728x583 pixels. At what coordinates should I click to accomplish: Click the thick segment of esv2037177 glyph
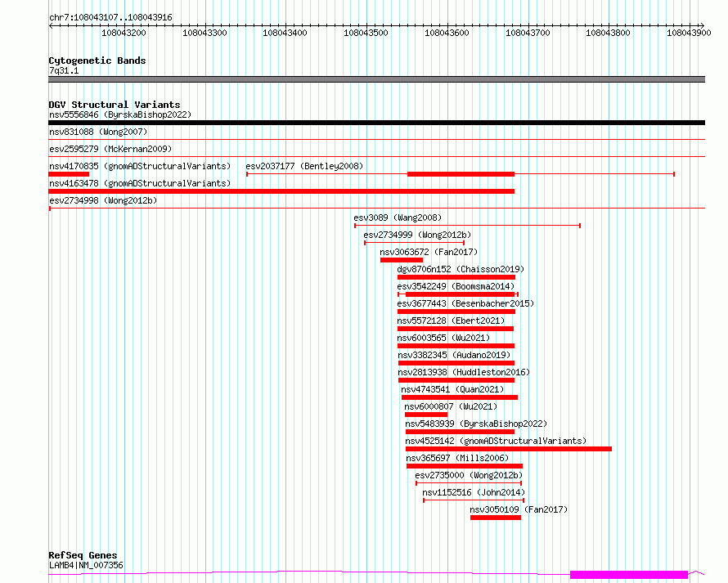pos(461,174)
